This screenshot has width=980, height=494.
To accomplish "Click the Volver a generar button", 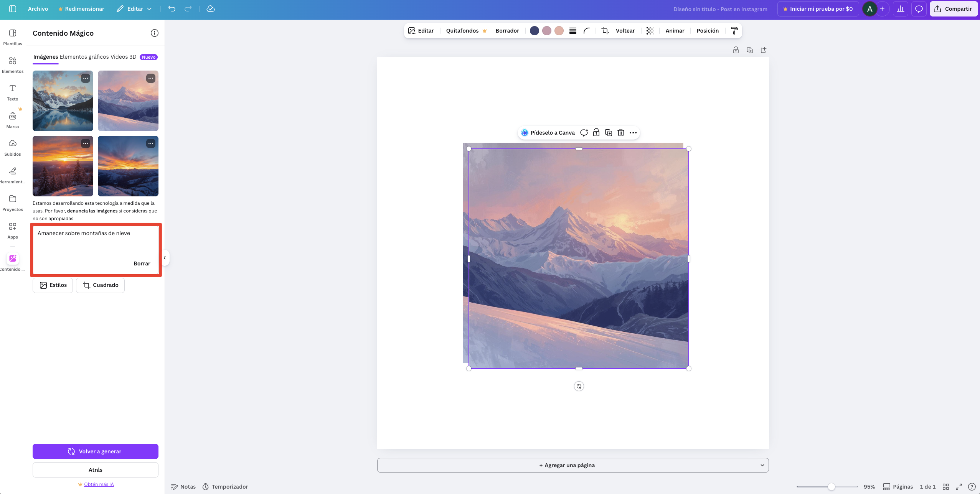I will coord(95,451).
